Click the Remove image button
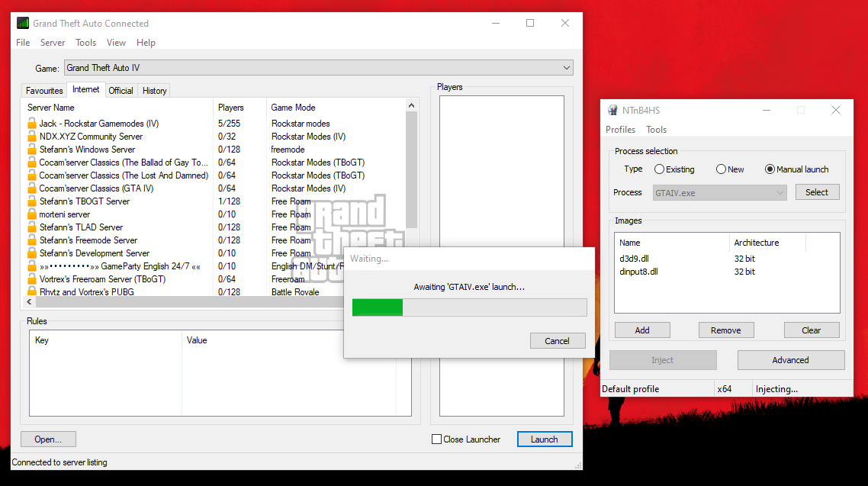The width and height of the screenshot is (868, 486). [x=725, y=330]
